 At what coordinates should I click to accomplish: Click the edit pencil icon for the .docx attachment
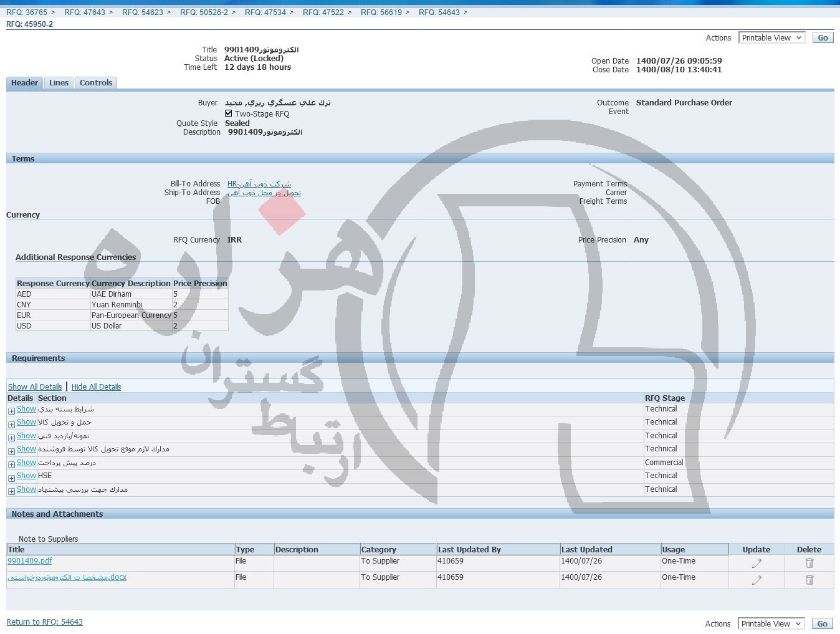756,580
